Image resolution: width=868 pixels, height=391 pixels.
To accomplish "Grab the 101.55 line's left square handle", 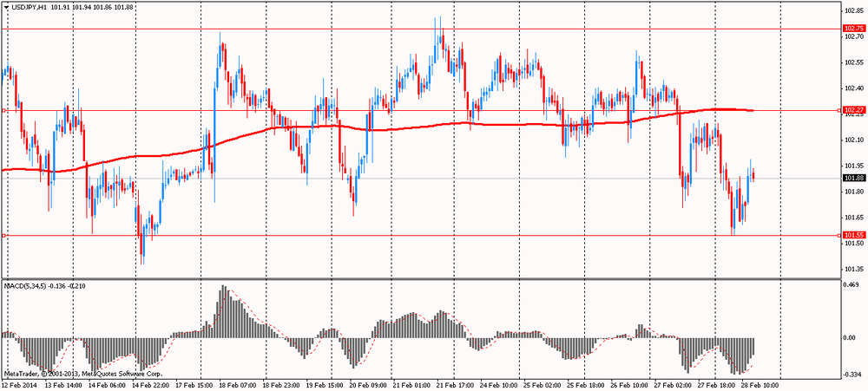I will click(x=3, y=235).
